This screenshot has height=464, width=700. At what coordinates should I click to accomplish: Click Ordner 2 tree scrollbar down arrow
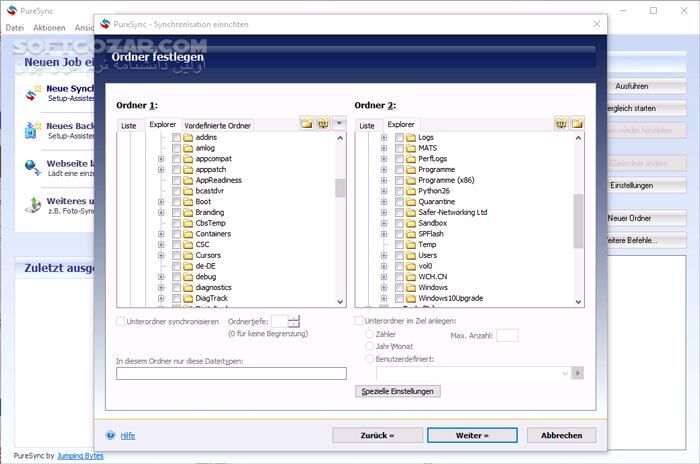579,302
